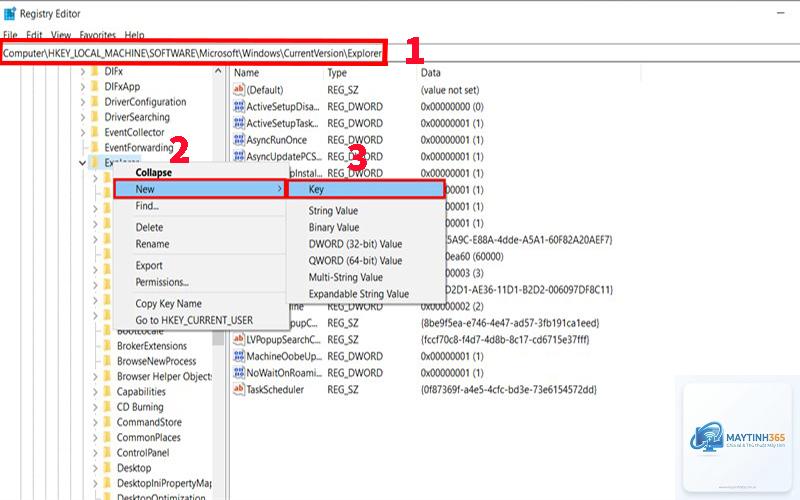Viewport: 800px width, 500px height.
Task: Select Permissions... in the context menu
Action: pos(201,282)
